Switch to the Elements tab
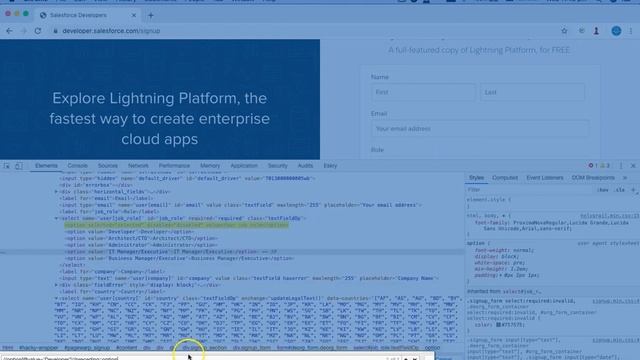 click(46, 166)
